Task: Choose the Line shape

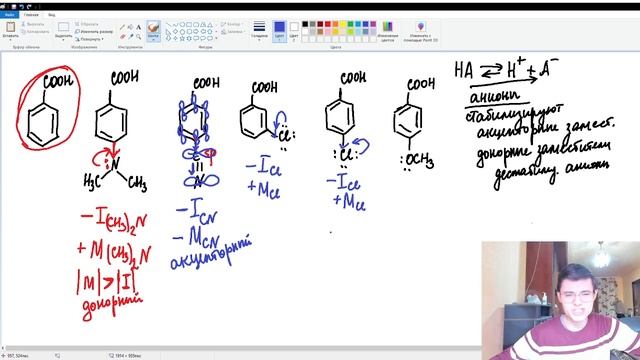Action: [169, 25]
